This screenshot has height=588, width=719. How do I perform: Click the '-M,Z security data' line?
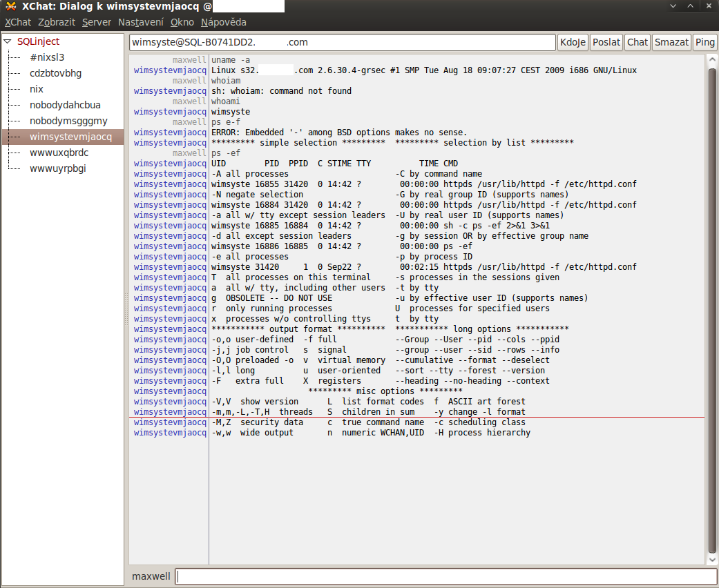coord(368,422)
